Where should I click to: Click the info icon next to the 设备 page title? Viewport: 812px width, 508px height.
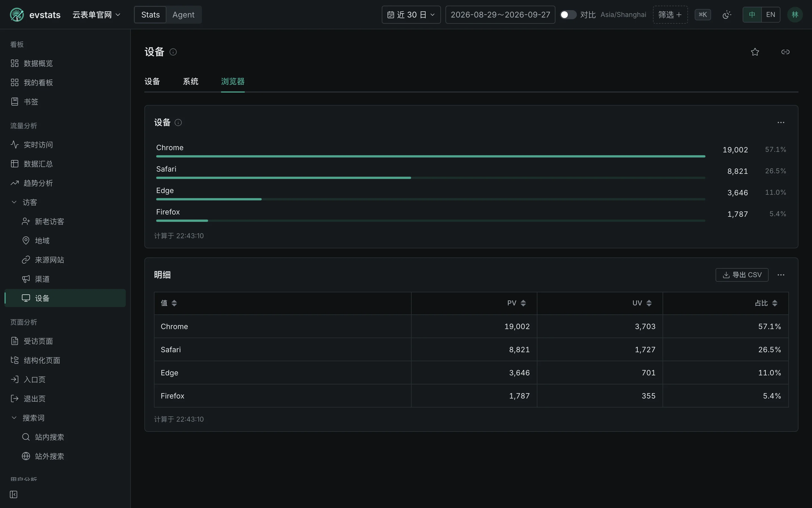(x=173, y=52)
